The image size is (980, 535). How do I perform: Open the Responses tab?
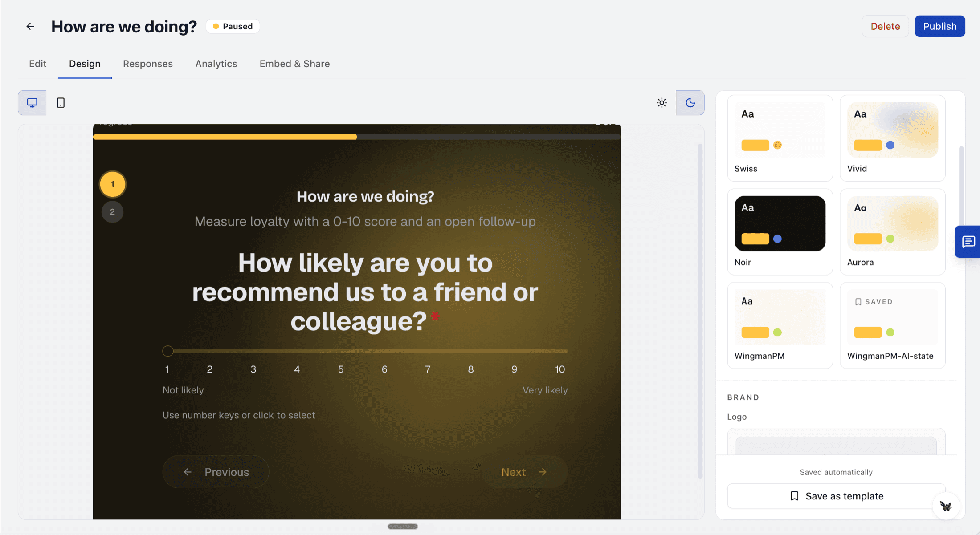pos(148,64)
